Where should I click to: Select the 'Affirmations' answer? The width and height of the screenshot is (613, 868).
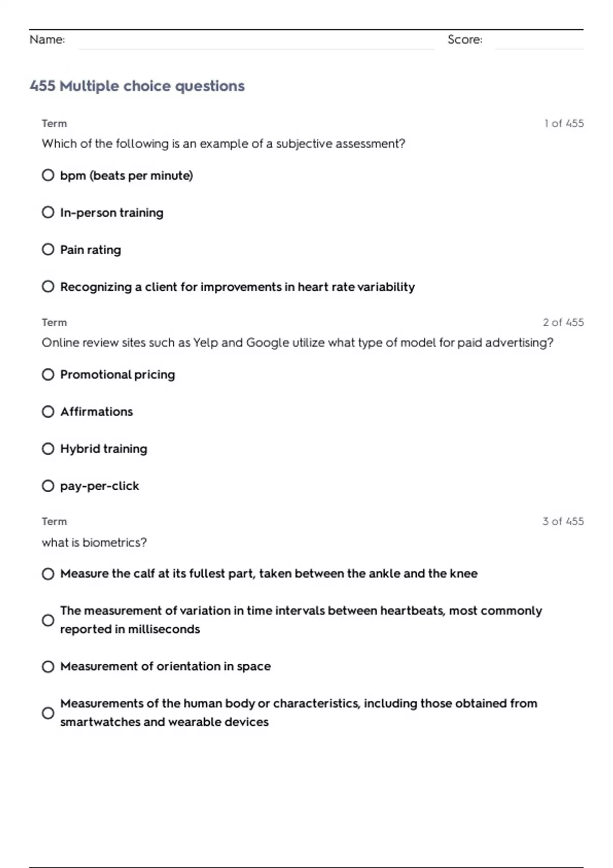click(48, 412)
